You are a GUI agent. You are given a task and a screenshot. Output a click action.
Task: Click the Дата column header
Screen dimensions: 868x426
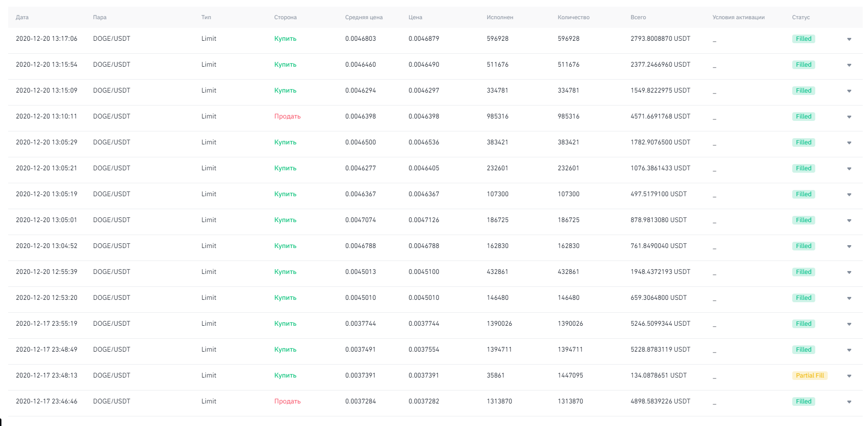[22, 17]
